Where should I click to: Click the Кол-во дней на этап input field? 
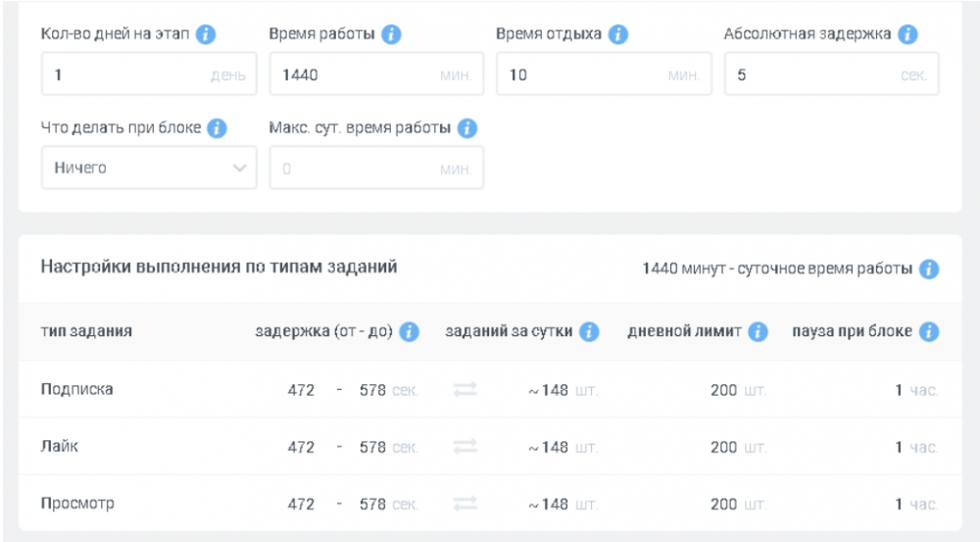[127, 74]
